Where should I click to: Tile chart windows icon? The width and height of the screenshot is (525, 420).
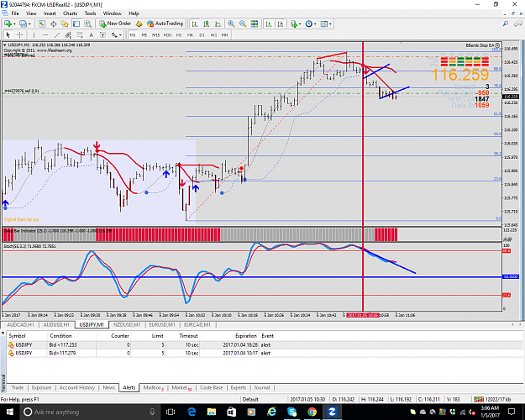coord(255,24)
